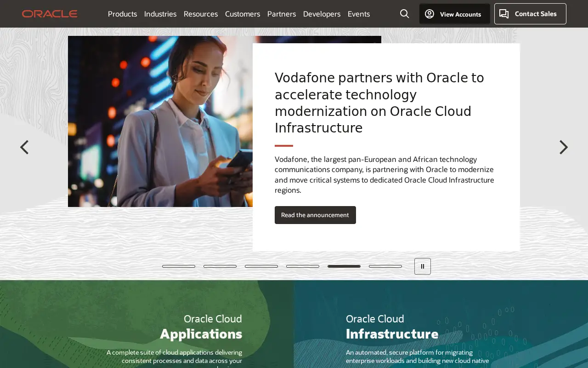The width and height of the screenshot is (588, 368).
Task: Jump to the first carousel slide indicator
Action: pyautogui.click(x=179, y=266)
